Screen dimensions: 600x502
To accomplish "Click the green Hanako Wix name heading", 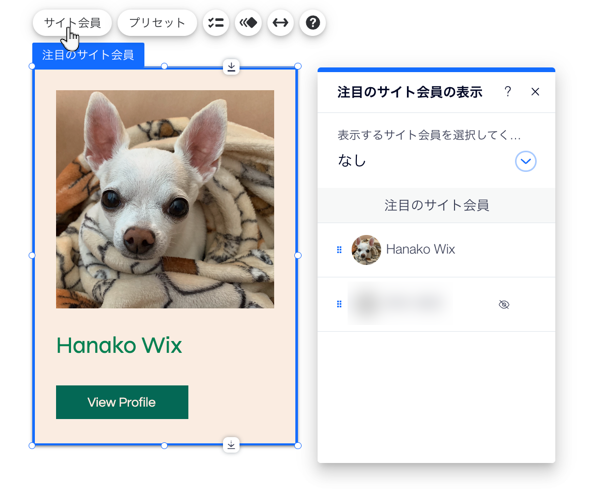I will pos(119,346).
